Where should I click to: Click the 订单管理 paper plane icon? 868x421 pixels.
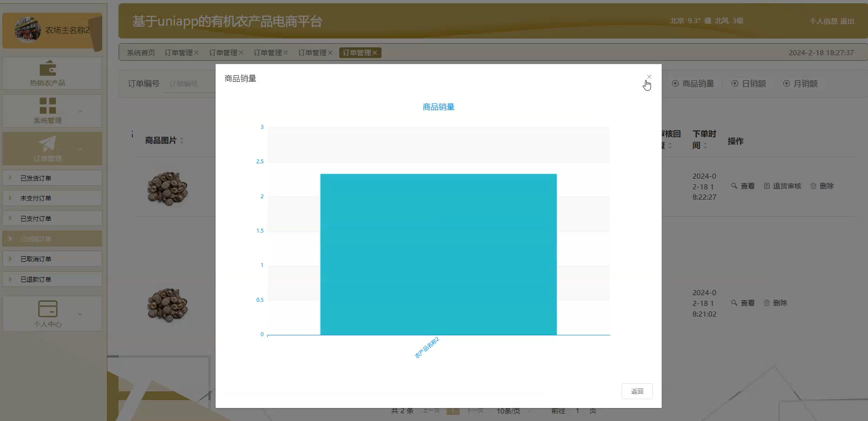48,143
